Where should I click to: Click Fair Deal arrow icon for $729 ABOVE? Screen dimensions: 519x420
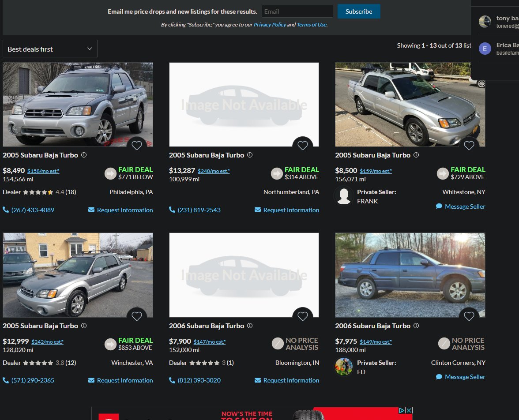pyautogui.click(x=443, y=173)
